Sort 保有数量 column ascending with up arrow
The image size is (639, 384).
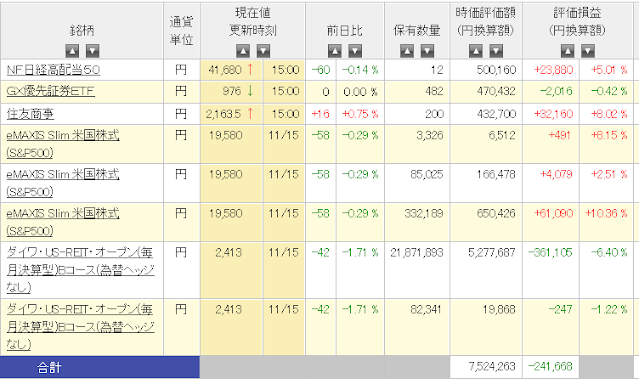[x=407, y=51]
